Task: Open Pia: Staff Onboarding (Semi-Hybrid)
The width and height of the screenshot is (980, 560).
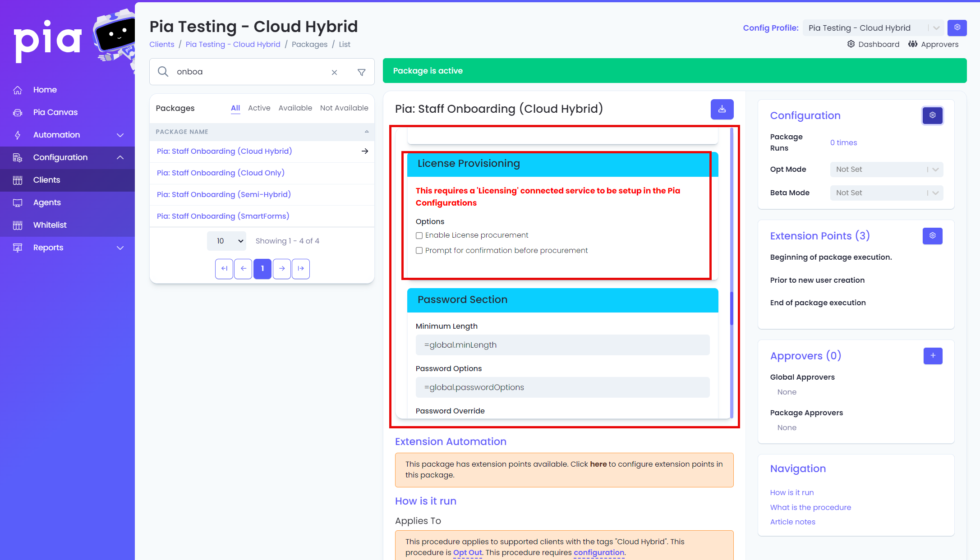Action: click(x=224, y=194)
